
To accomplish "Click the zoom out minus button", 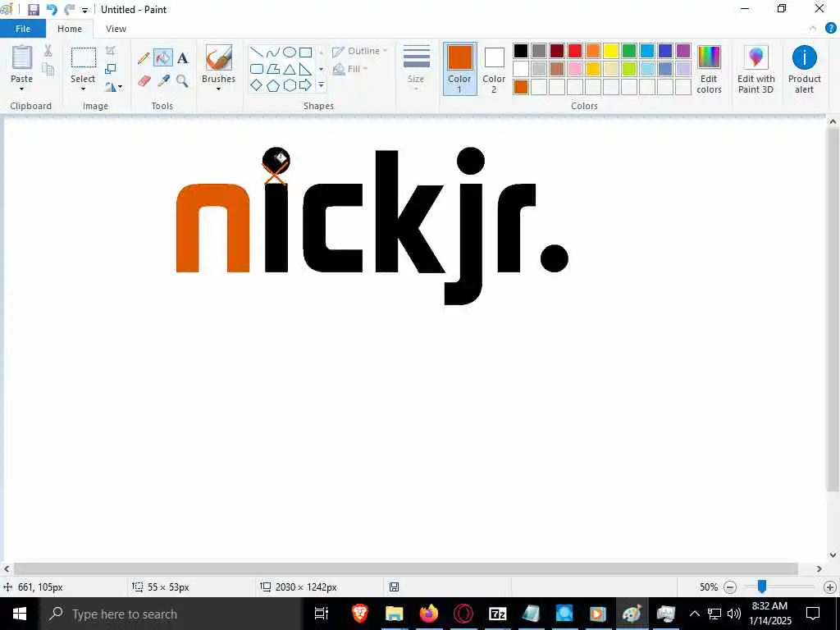I will point(729,587).
